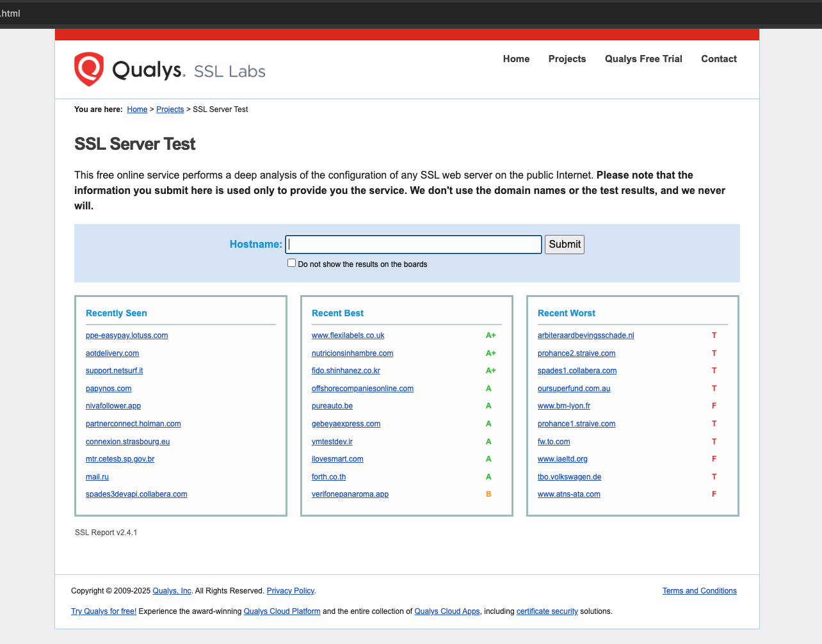This screenshot has height=644, width=822.
Task: Open the Home navigation menu item
Action: point(516,59)
